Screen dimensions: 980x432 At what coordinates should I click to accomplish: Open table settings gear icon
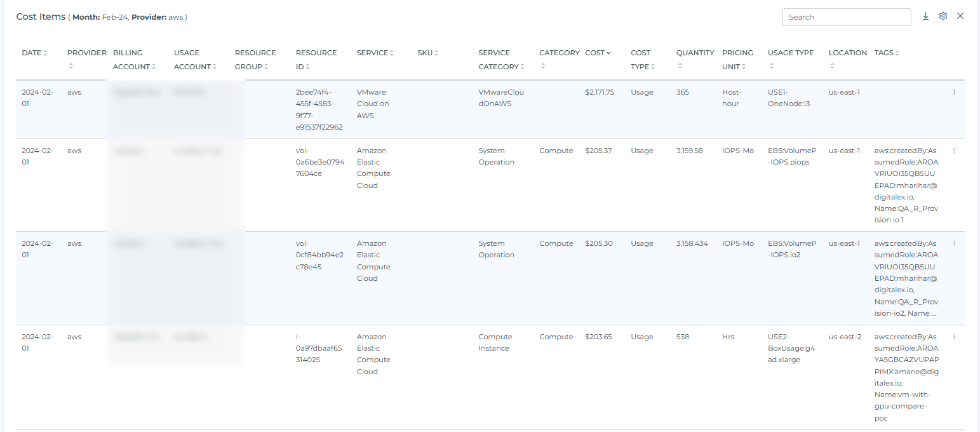[943, 17]
